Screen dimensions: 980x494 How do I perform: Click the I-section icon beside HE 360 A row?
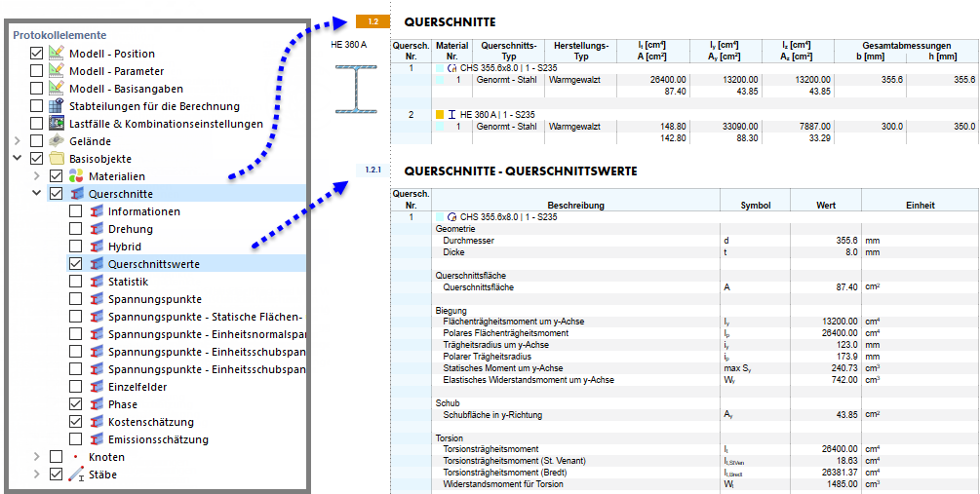click(x=451, y=115)
